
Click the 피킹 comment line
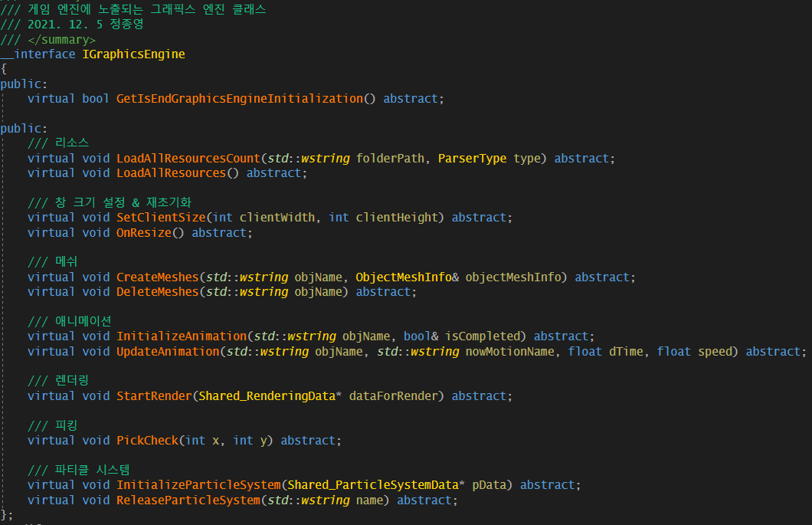(52, 425)
